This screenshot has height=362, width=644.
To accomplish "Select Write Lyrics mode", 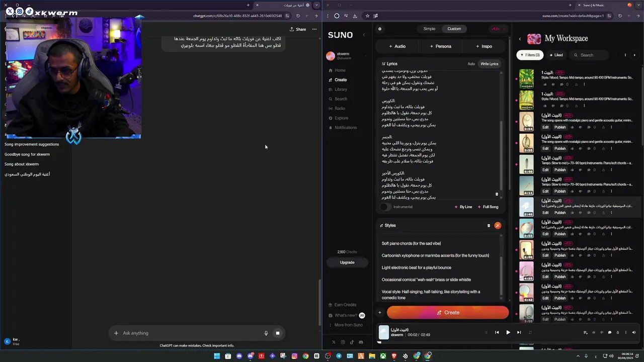I will pyautogui.click(x=489, y=64).
